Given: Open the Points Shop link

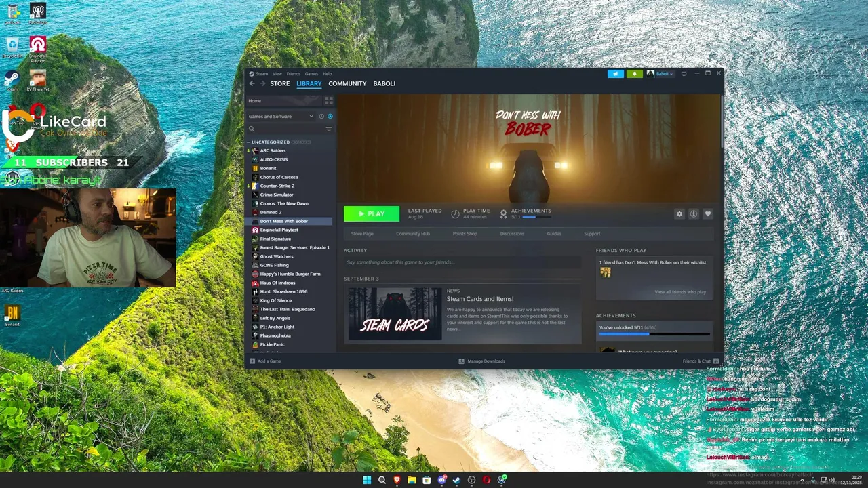Looking at the screenshot, I should point(465,234).
